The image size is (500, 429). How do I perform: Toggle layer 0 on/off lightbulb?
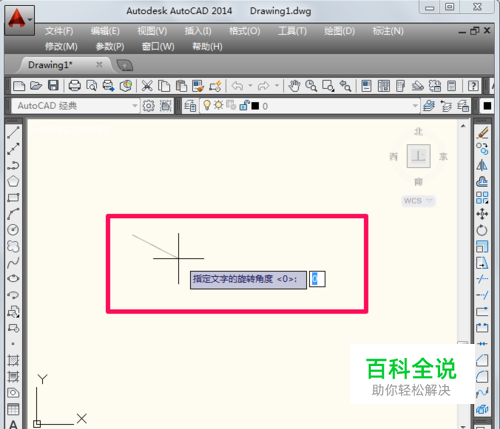click(207, 105)
